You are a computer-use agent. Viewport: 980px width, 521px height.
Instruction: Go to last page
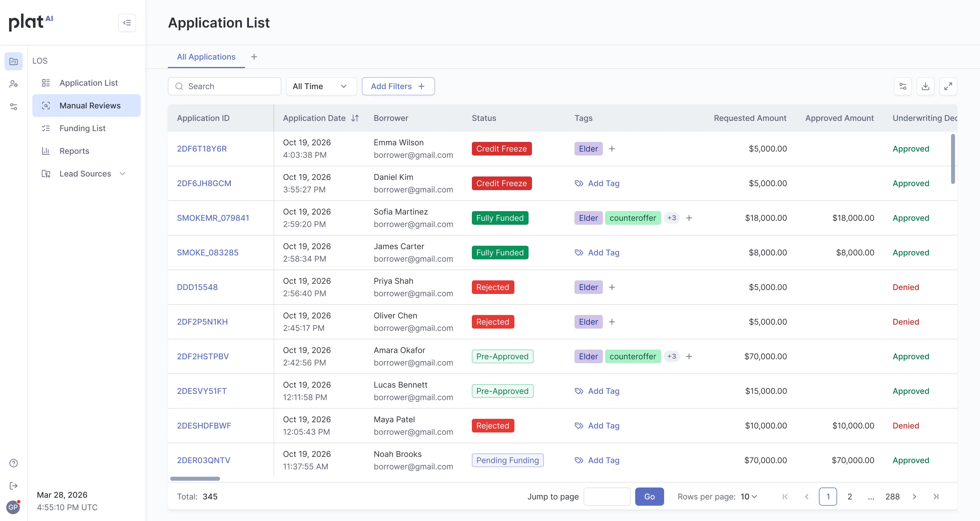936,497
